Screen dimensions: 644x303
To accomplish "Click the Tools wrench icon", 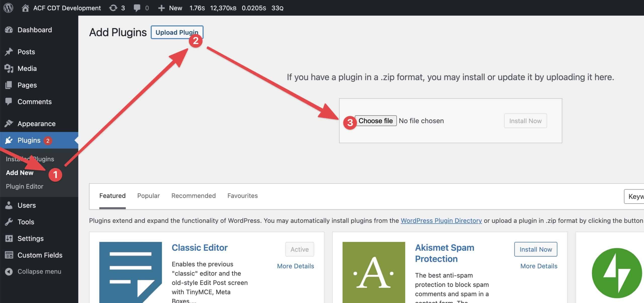I will (9, 222).
